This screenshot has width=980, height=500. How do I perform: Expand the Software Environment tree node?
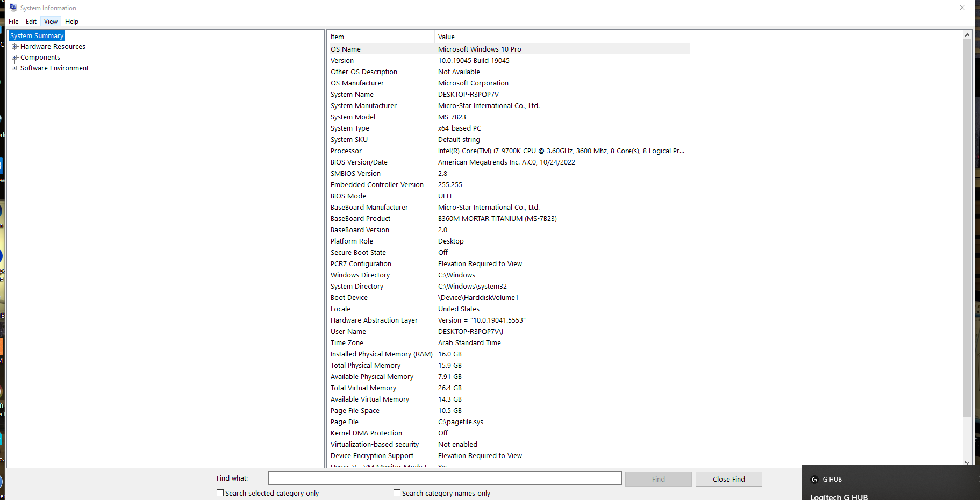click(x=15, y=68)
